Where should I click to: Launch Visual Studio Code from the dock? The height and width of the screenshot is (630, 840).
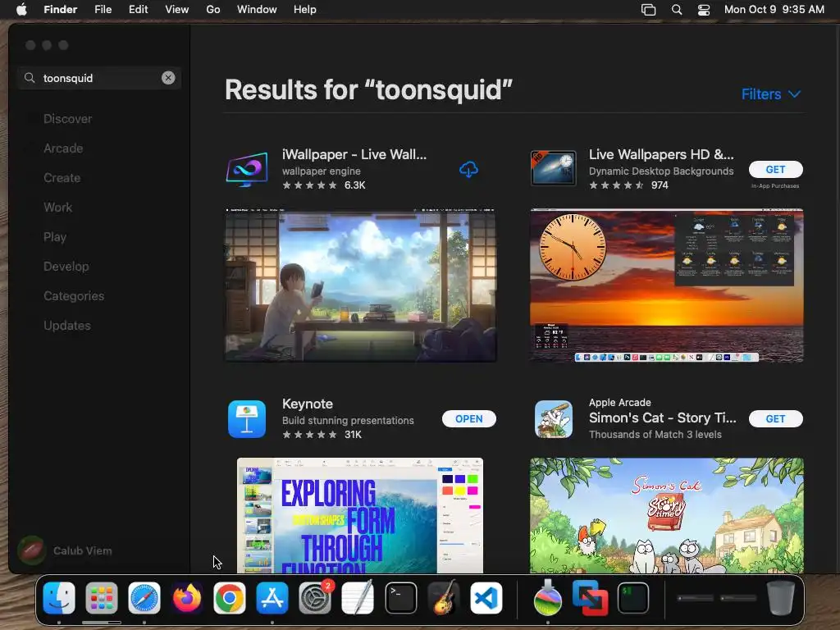(486, 598)
